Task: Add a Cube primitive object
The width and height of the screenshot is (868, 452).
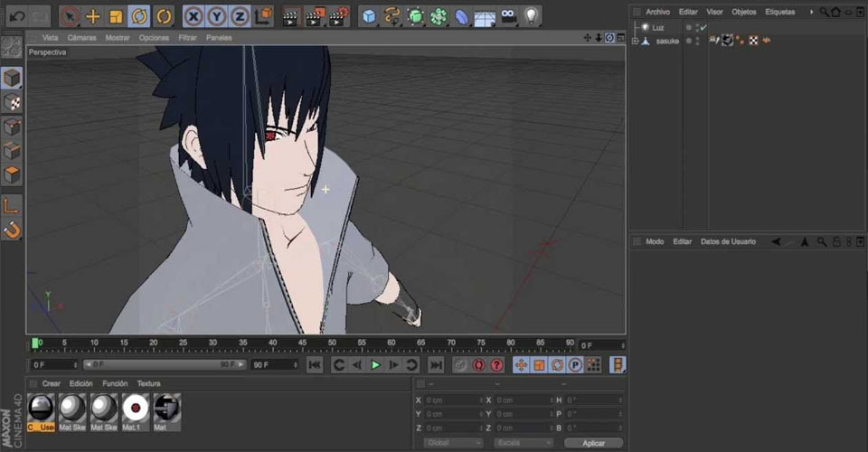Action: coord(369,16)
